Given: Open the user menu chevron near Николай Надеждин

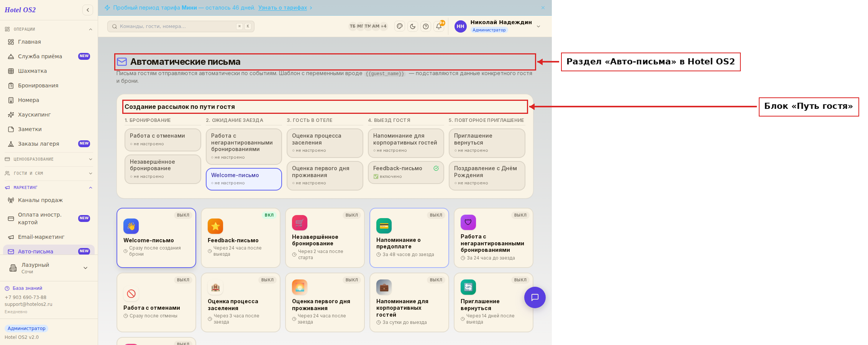Looking at the screenshot, I should (538, 26).
